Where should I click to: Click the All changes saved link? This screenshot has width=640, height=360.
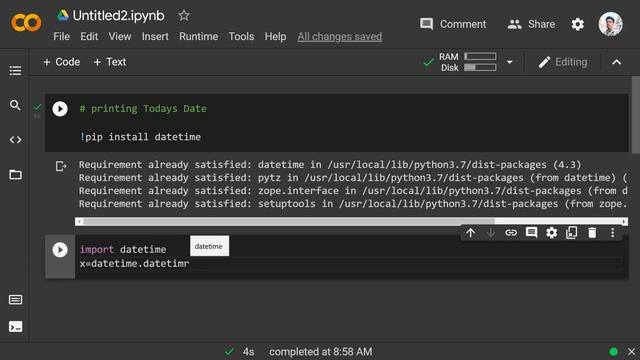(x=340, y=37)
